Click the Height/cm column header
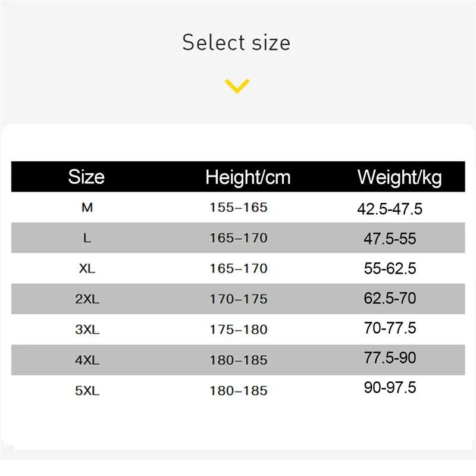Viewport: 476px width, 476px height. [248, 177]
